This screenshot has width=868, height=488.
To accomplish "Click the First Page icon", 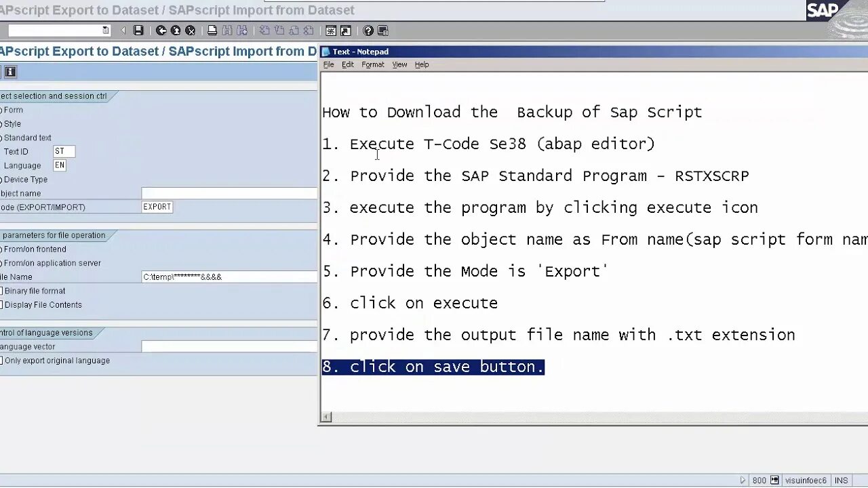I will [x=264, y=30].
